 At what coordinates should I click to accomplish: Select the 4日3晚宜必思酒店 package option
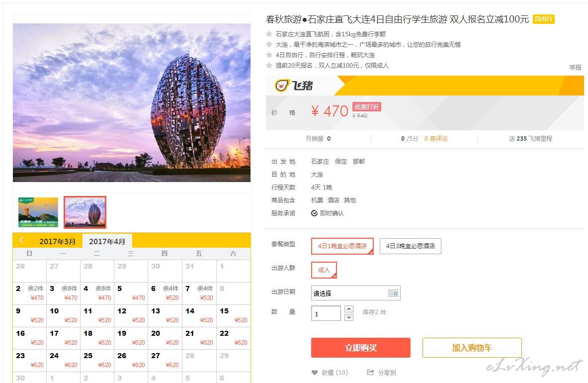coord(410,246)
